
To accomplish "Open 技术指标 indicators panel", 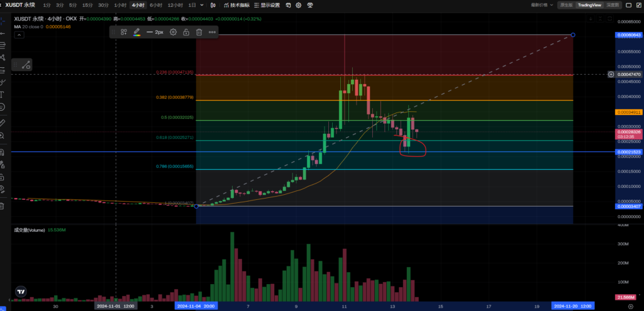I will coord(235,5).
